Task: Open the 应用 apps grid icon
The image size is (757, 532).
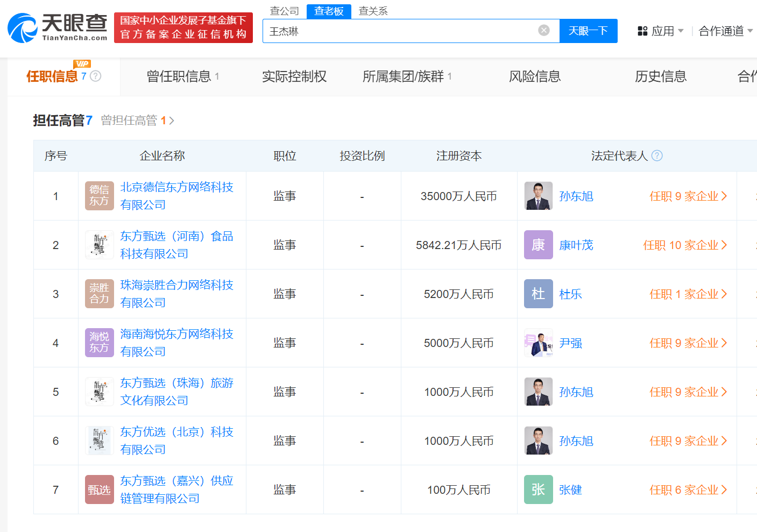Action: [x=642, y=31]
